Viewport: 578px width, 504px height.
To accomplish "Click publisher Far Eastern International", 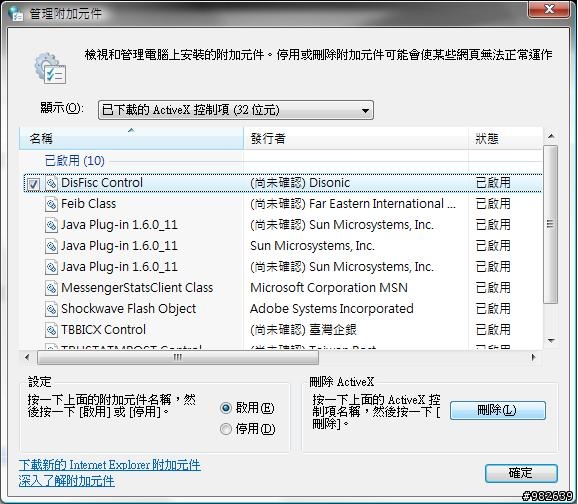I will 353,204.
